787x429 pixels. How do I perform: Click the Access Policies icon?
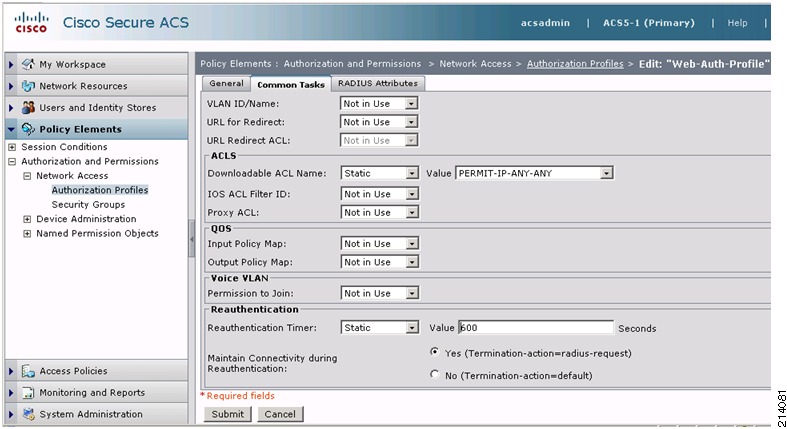point(28,371)
